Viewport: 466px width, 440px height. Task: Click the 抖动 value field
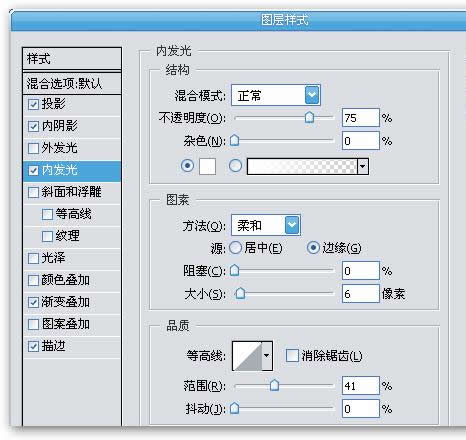(x=361, y=409)
